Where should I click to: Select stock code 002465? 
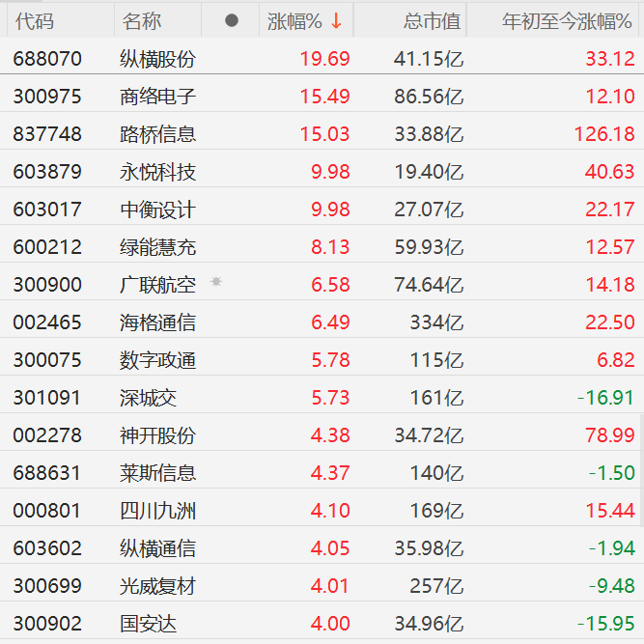click(47, 322)
